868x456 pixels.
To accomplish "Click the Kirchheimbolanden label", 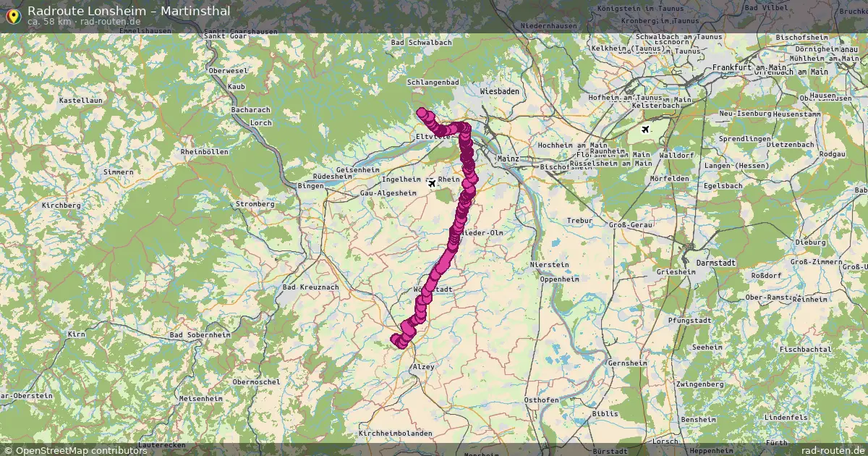I will click(x=395, y=433).
